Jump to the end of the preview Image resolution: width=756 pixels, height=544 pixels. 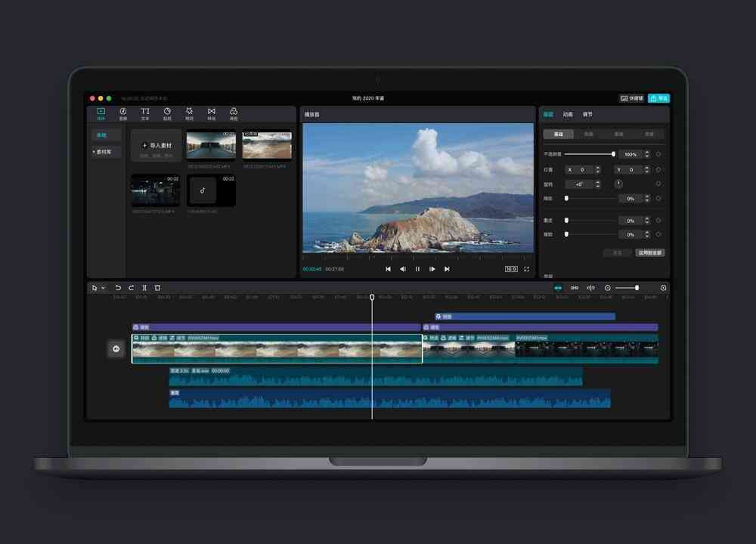[x=448, y=269]
